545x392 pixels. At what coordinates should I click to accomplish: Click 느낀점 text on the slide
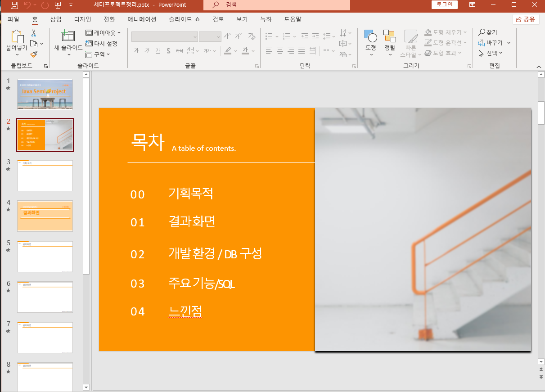185,311
